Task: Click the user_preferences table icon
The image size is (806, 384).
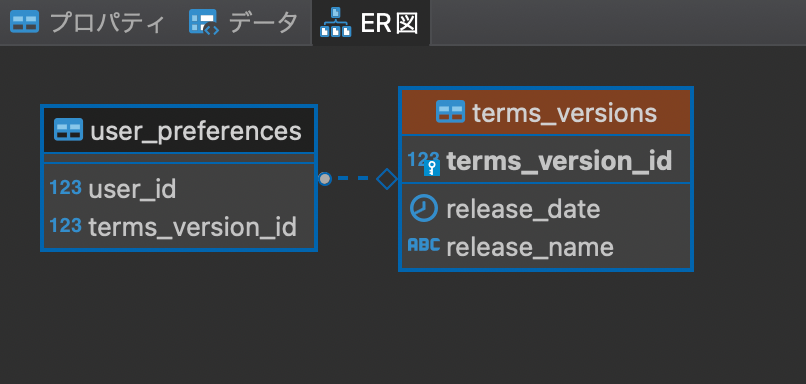Action: click(x=68, y=130)
